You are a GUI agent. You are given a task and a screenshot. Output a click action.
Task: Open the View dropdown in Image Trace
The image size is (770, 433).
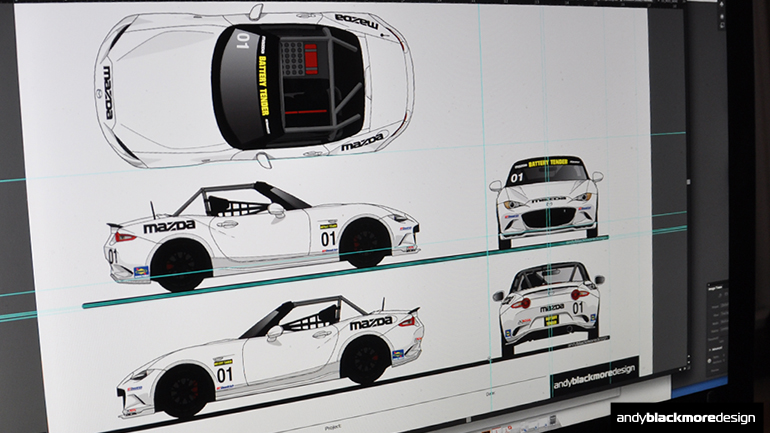tap(724, 314)
